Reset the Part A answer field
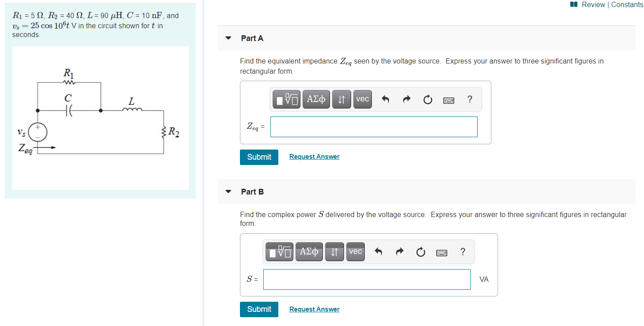644x326 pixels. 427,100
